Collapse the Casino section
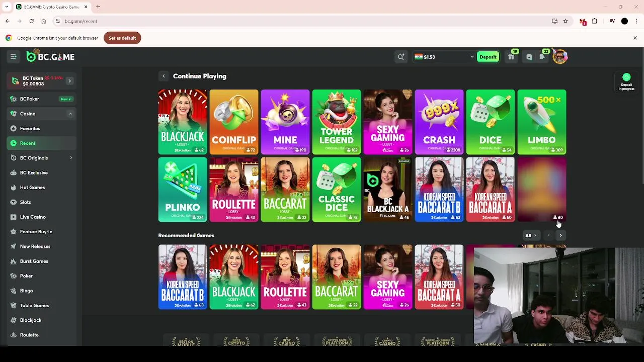This screenshot has height=362, width=644. tap(70, 114)
